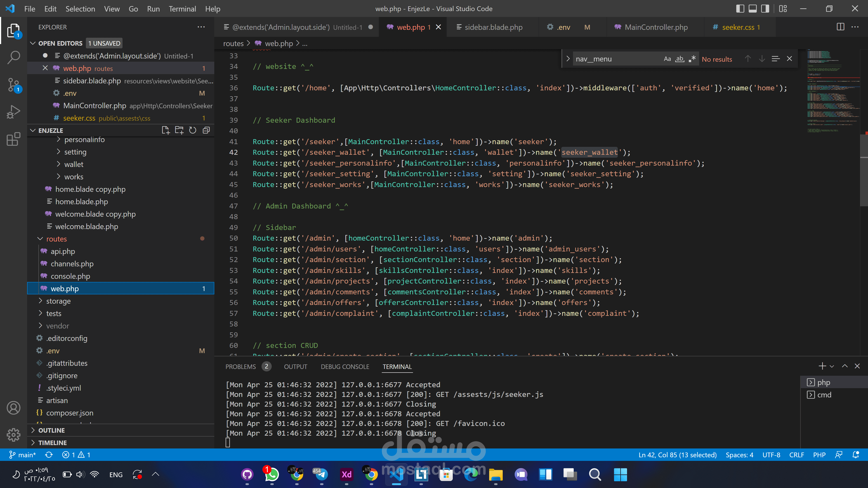Toggle Match Whole Word in find widget
The height and width of the screenshot is (488, 868).
[x=680, y=59]
